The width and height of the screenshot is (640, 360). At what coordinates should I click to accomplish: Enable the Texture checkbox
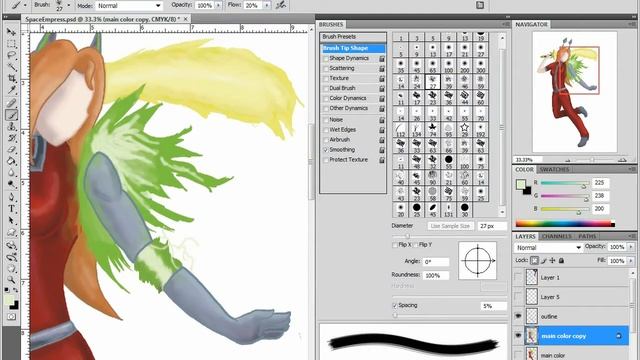326,78
